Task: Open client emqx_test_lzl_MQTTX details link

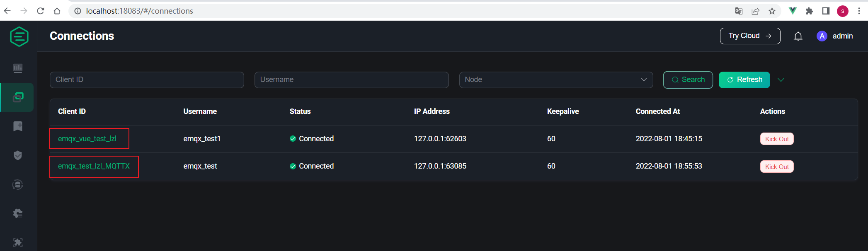Action: pyautogui.click(x=94, y=166)
